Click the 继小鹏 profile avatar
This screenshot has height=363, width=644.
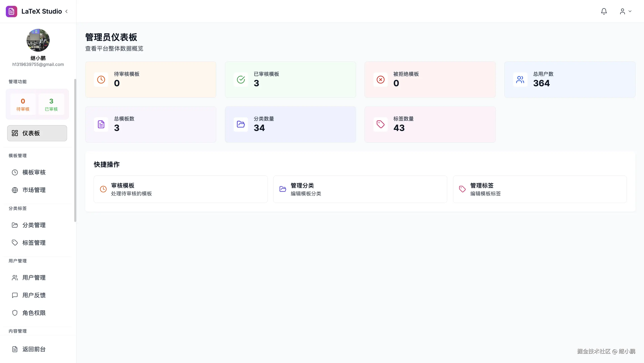[x=38, y=40]
